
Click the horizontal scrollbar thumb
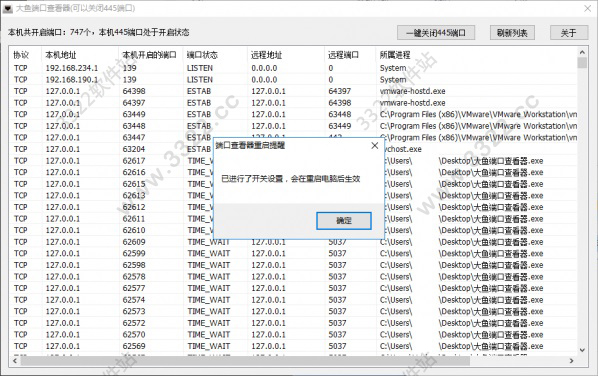pyautogui.click(x=245, y=360)
